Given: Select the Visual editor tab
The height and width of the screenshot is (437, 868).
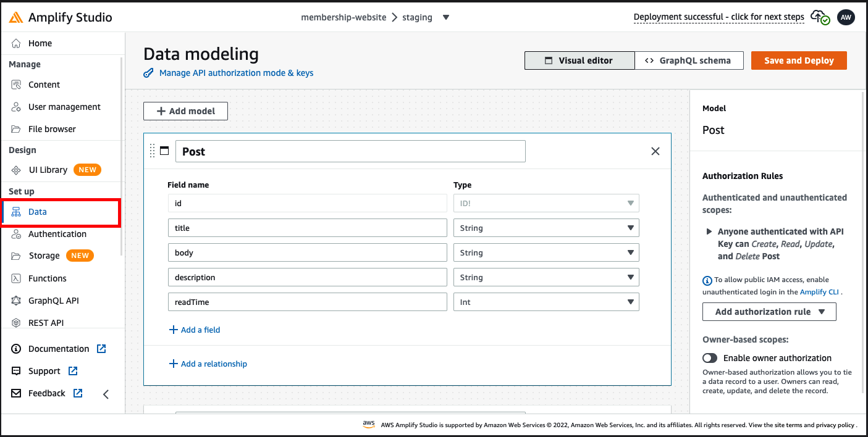Looking at the screenshot, I should [x=579, y=60].
